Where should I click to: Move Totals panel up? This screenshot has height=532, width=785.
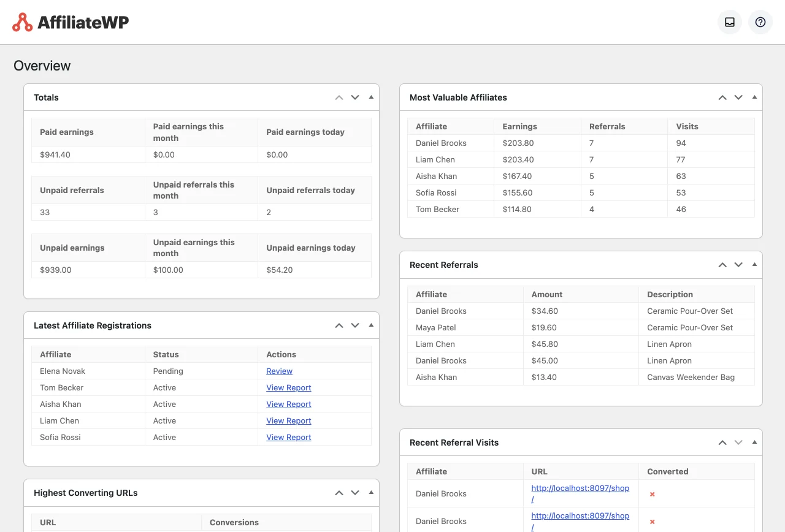(339, 97)
